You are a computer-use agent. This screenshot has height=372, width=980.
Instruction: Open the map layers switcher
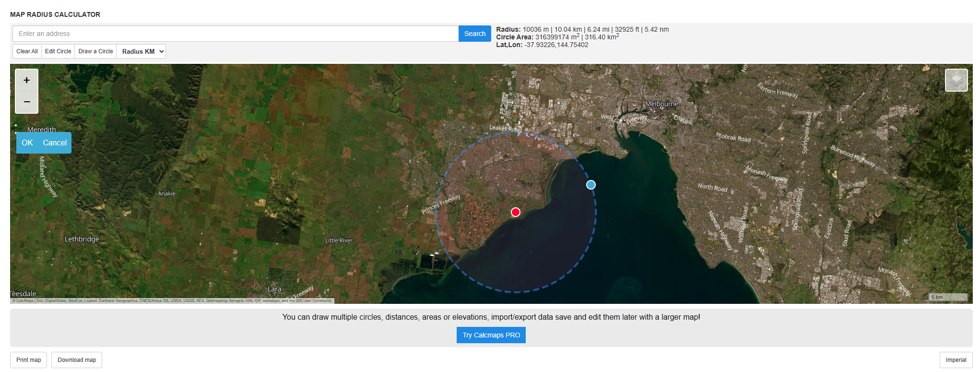point(956,80)
